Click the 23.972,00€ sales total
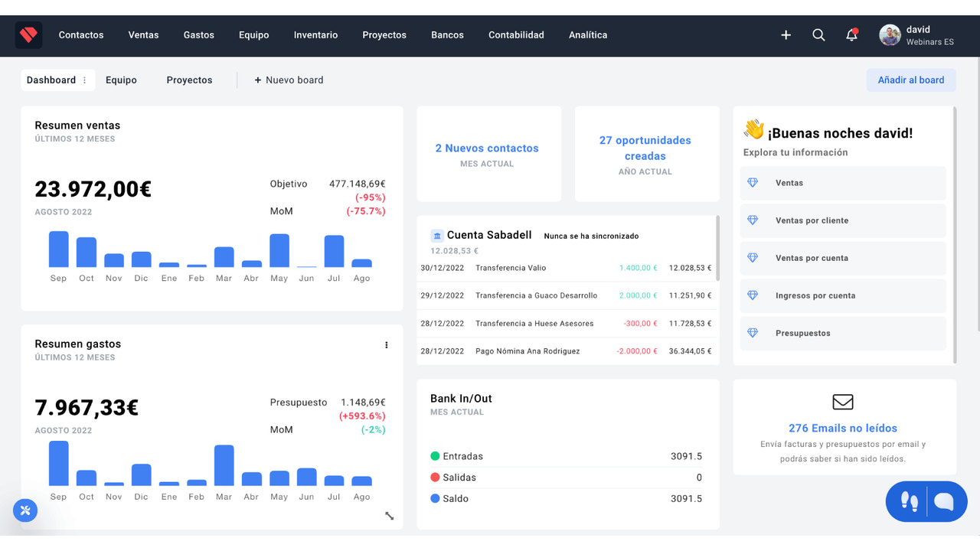 pos(93,189)
